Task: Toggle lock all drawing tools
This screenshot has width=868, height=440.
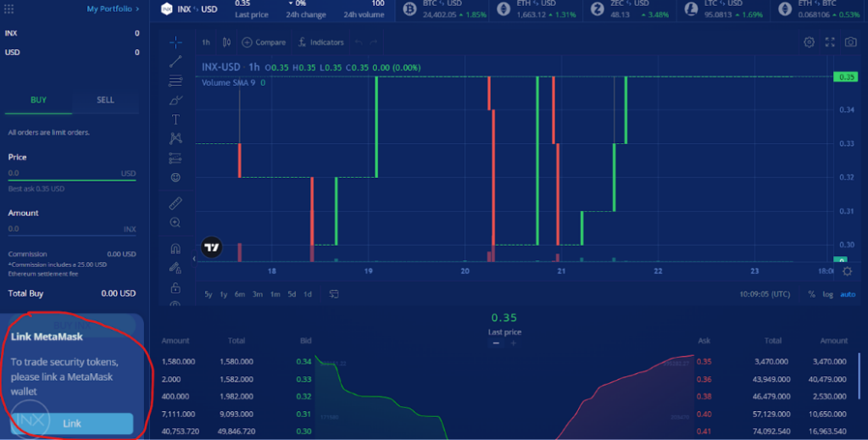Action: tap(175, 287)
